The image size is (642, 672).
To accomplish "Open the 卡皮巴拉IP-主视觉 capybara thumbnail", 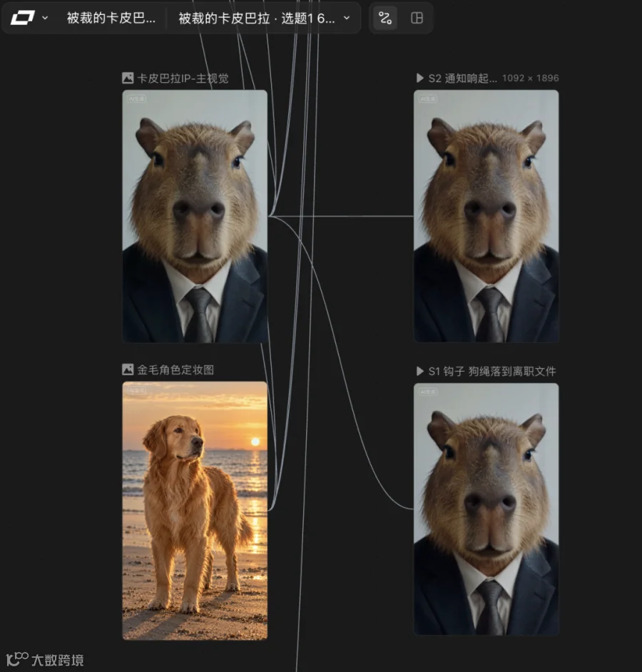I will [195, 216].
